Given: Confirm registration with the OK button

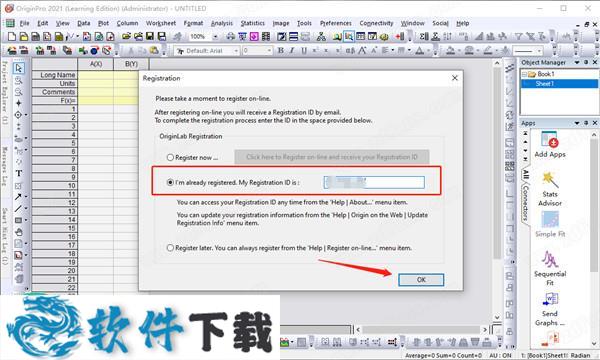Looking at the screenshot, I should coord(421,280).
